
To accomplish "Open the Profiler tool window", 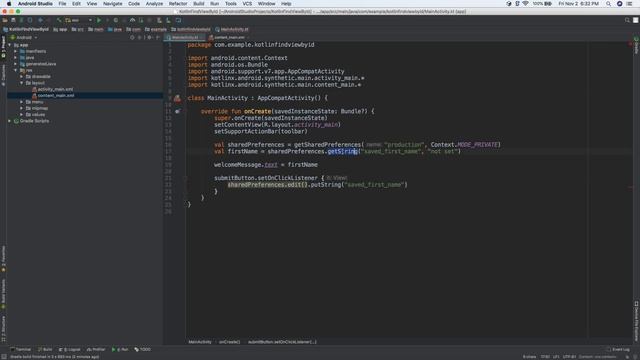I will pyautogui.click(x=96, y=349).
